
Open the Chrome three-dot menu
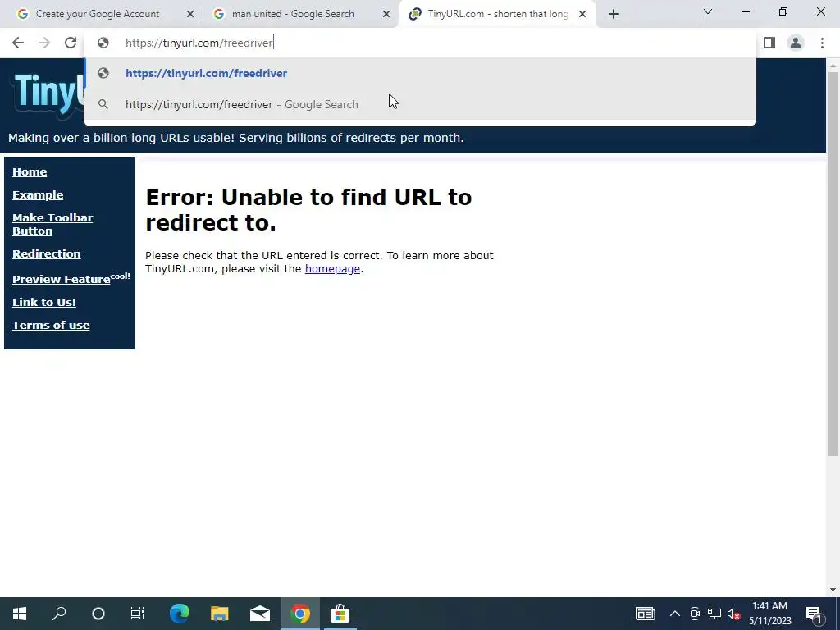pos(822,43)
